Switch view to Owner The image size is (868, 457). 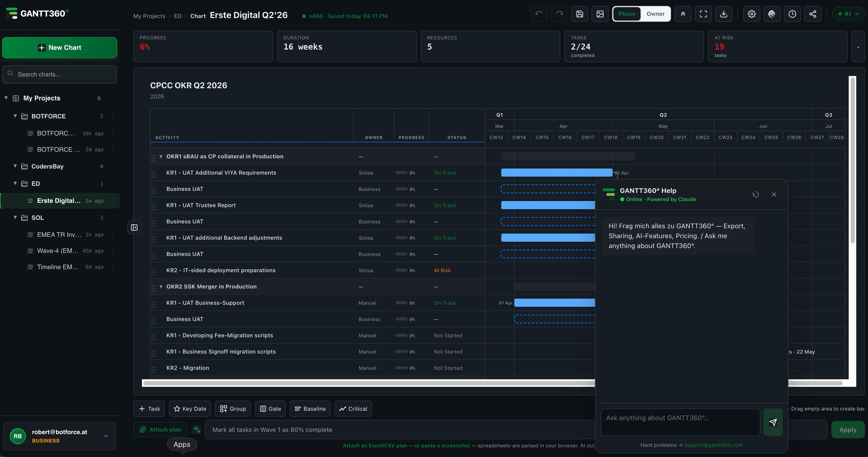pos(655,14)
